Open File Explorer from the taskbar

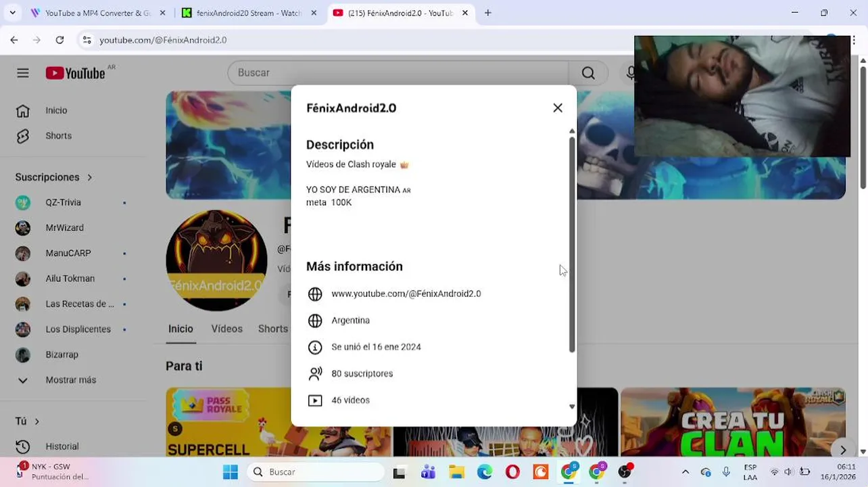tap(456, 472)
